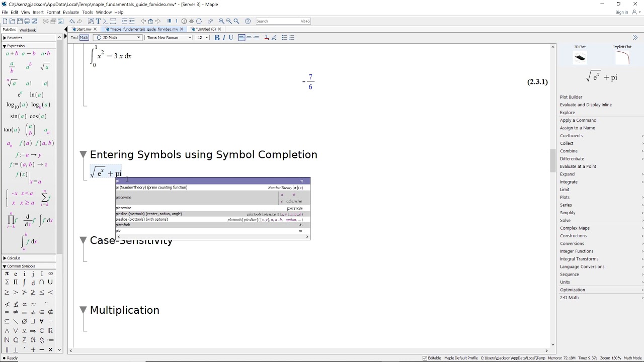This screenshot has width=644, height=362.
Task: Click Evaluate and Display Inline
Action: (586, 105)
